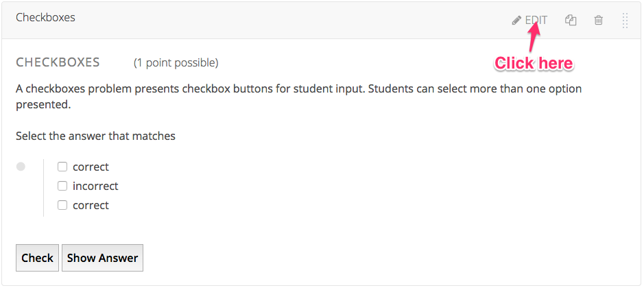Tick the first "correct" checkbox
This screenshot has width=644, height=288.
tap(62, 167)
